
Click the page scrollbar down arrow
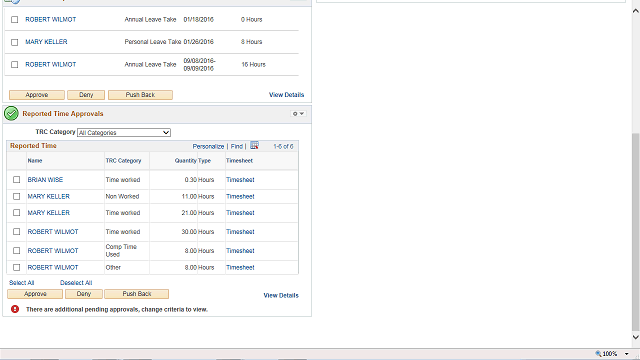636,337
